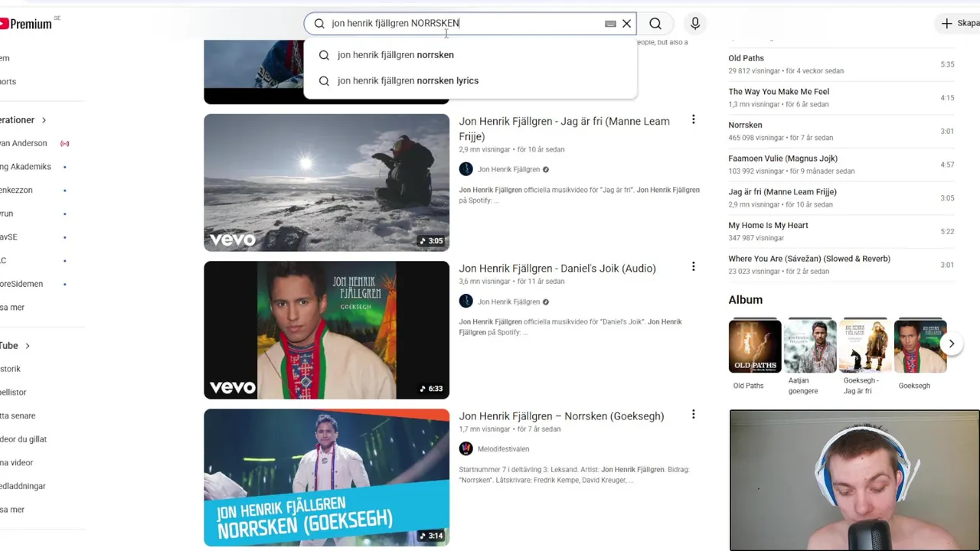
Task: Open 'Aatjan goengere' album cover
Action: [810, 346]
